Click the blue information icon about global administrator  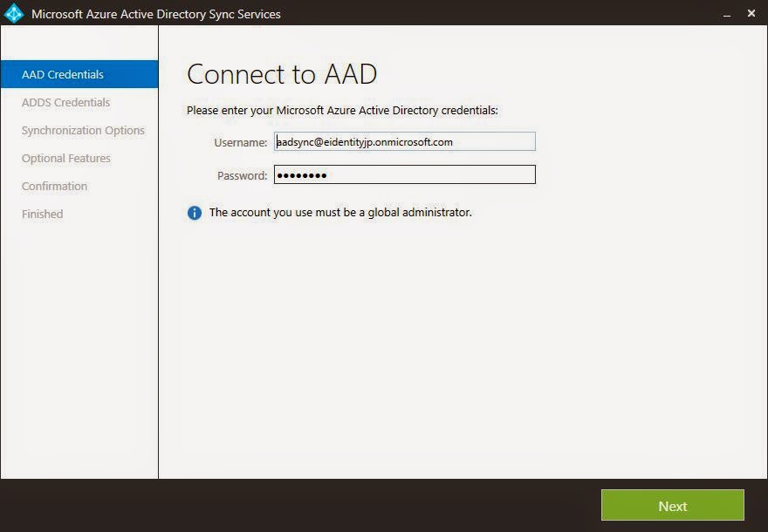tap(195, 212)
